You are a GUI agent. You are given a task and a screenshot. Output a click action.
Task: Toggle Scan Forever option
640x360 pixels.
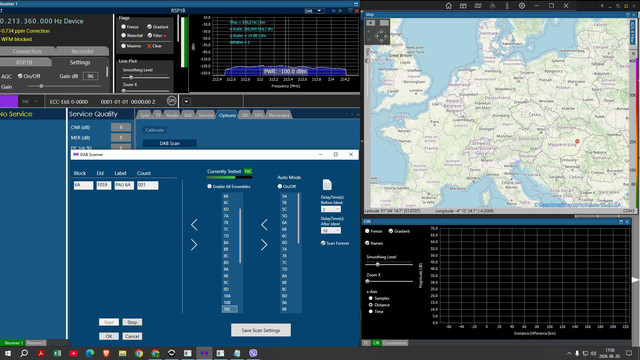[x=323, y=243]
